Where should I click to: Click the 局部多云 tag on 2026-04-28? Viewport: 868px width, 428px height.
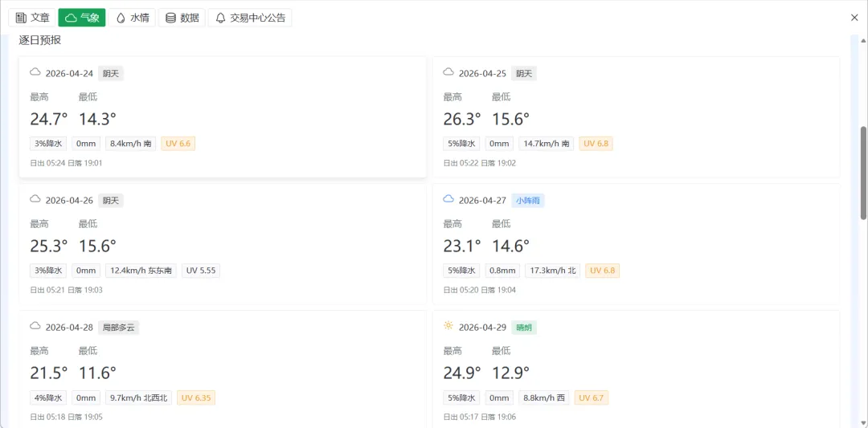pos(119,328)
